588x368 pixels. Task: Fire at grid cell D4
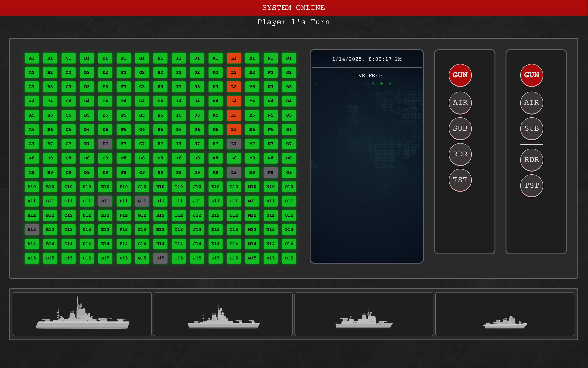(x=87, y=101)
